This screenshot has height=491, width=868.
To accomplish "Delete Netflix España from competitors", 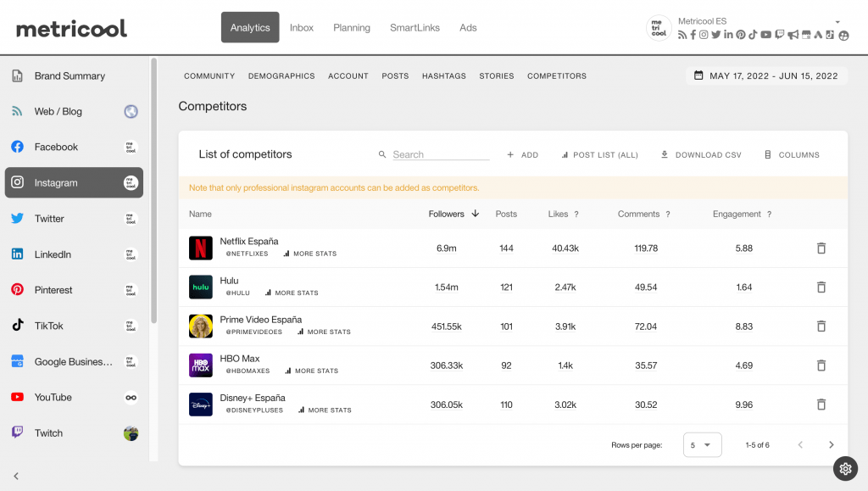I will (x=821, y=248).
